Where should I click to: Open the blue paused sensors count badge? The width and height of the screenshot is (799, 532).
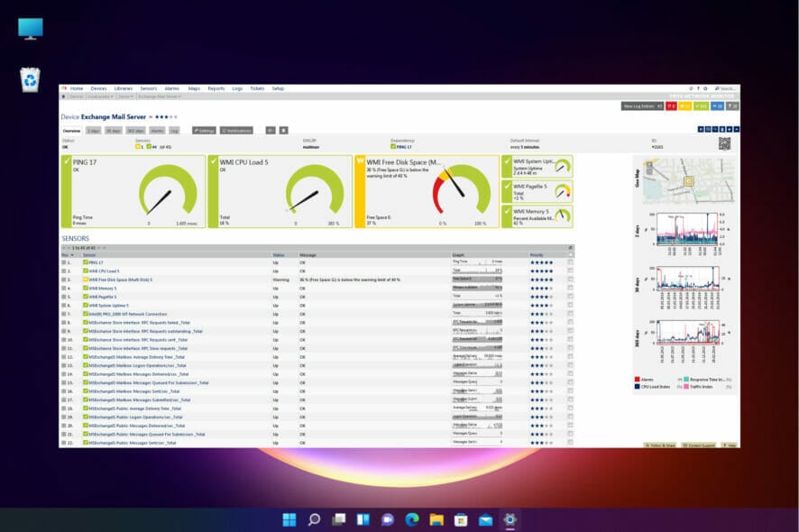click(x=718, y=106)
